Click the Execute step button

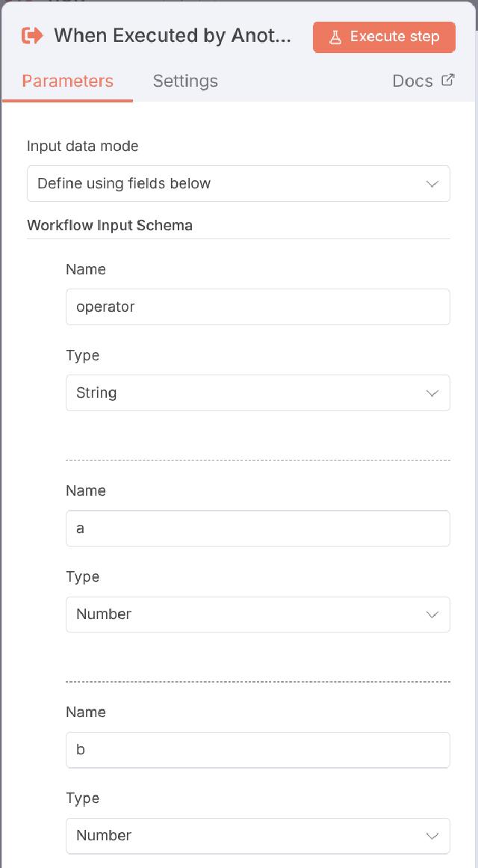point(384,37)
